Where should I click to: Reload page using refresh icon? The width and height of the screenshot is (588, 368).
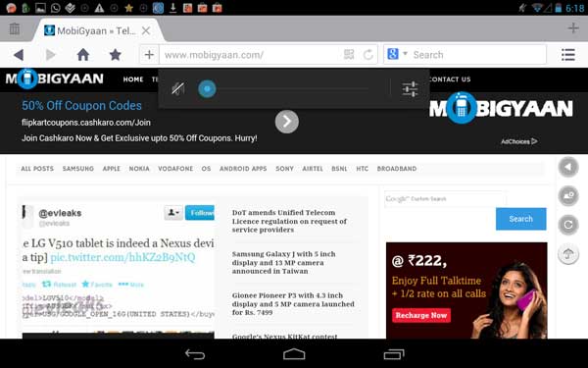(x=368, y=55)
